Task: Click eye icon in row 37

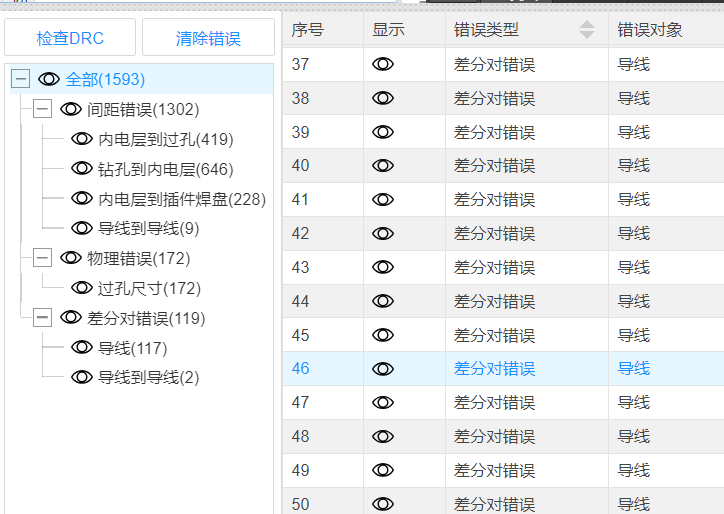Action: (x=383, y=65)
